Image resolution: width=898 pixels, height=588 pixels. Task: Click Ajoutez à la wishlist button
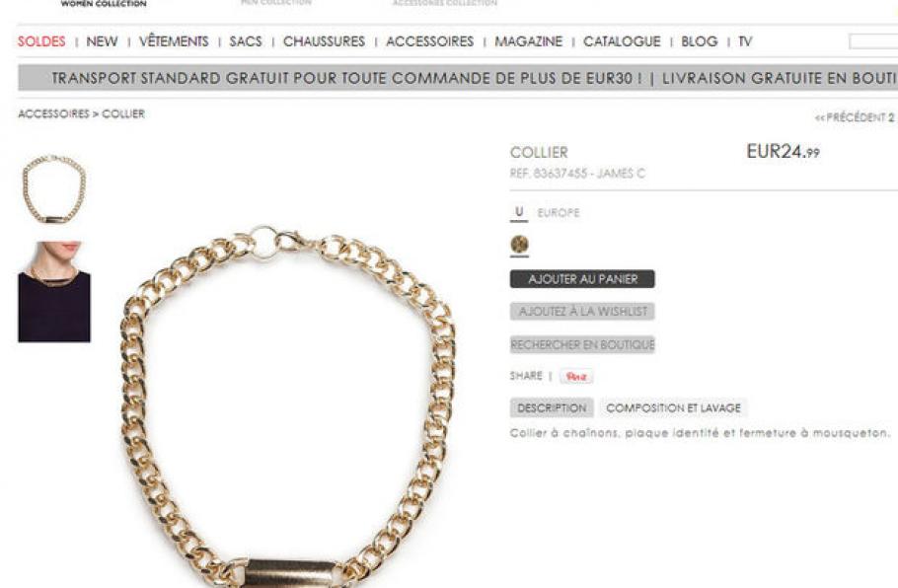click(x=582, y=312)
